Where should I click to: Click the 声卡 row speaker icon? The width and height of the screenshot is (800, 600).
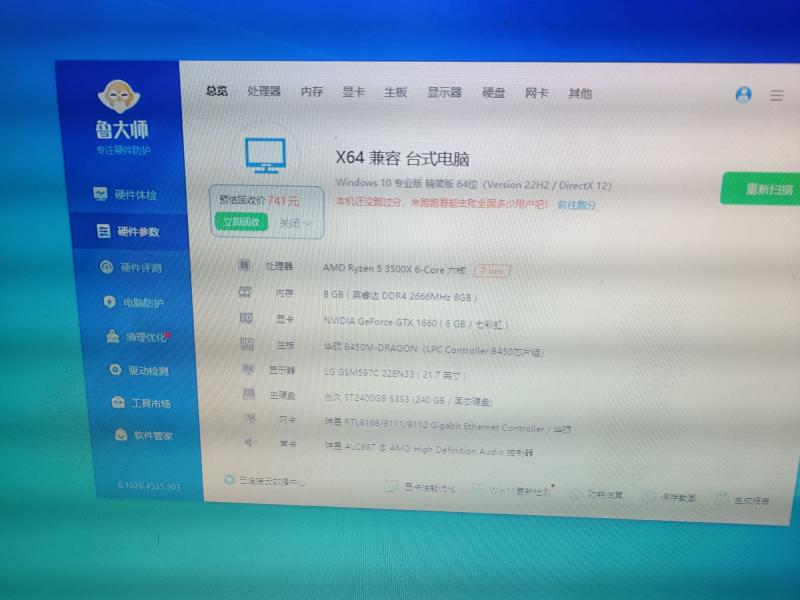coord(250,443)
